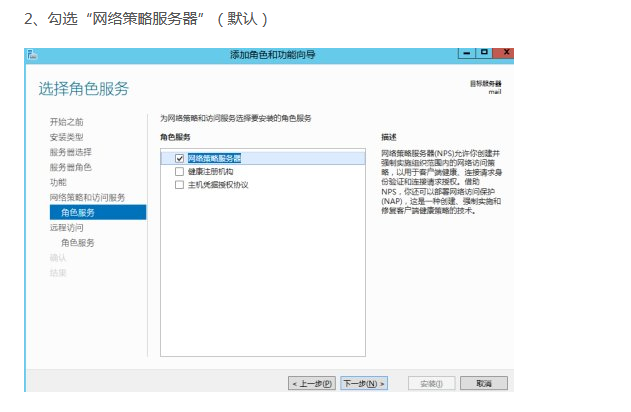Open the 远程访问 step

click(x=67, y=227)
